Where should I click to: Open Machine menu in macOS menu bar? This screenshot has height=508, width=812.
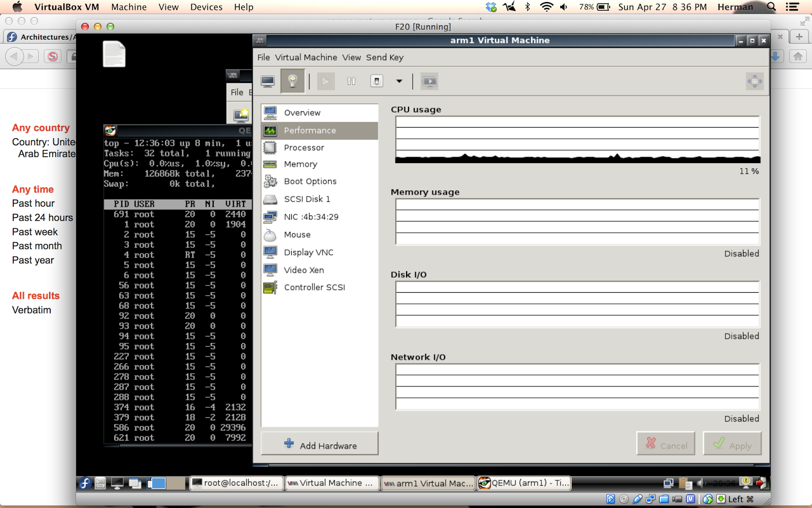(129, 7)
